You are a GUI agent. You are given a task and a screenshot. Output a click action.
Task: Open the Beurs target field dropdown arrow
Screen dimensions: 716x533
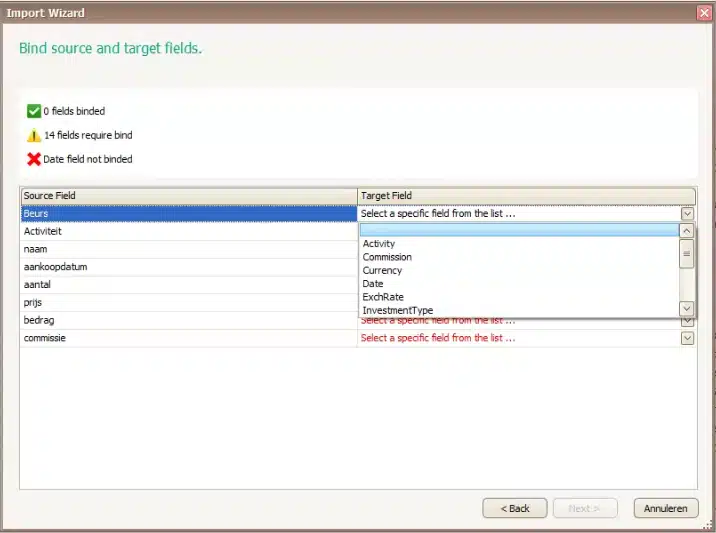coord(687,214)
